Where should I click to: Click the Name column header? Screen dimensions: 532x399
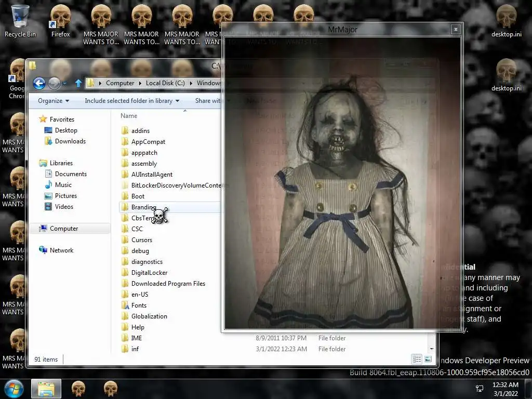click(x=129, y=116)
